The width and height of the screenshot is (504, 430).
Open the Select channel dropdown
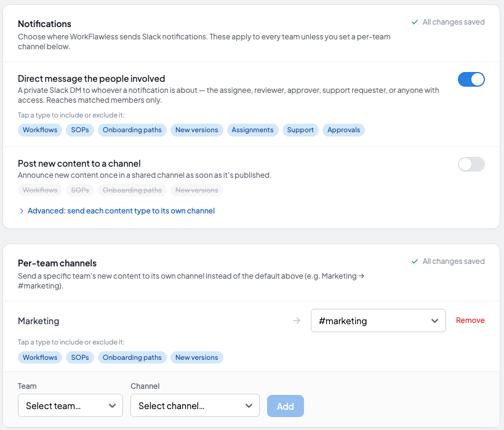(195, 405)
